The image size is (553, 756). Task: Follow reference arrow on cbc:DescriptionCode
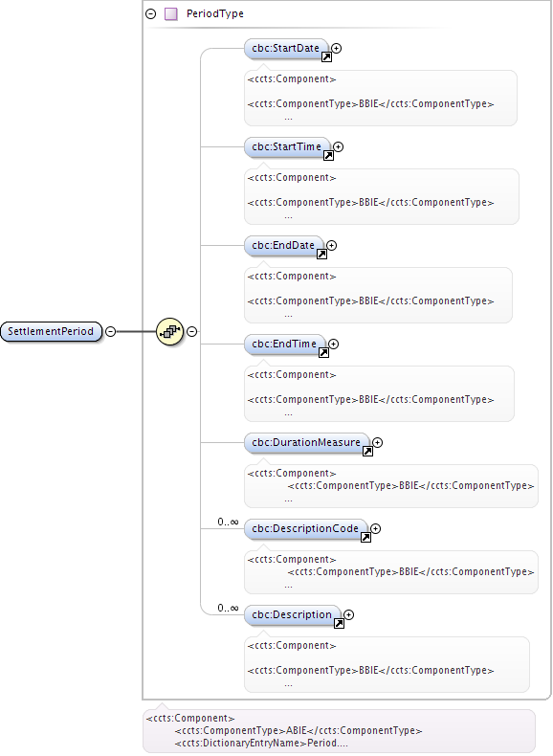point(365,538)
